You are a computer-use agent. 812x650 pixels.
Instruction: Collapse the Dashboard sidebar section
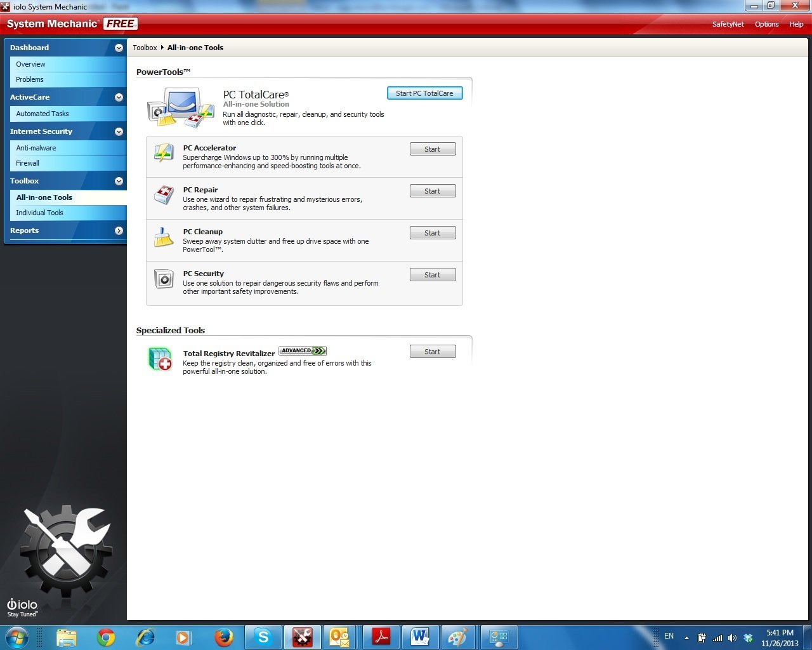pyautogui.click(x=119, y=48)
